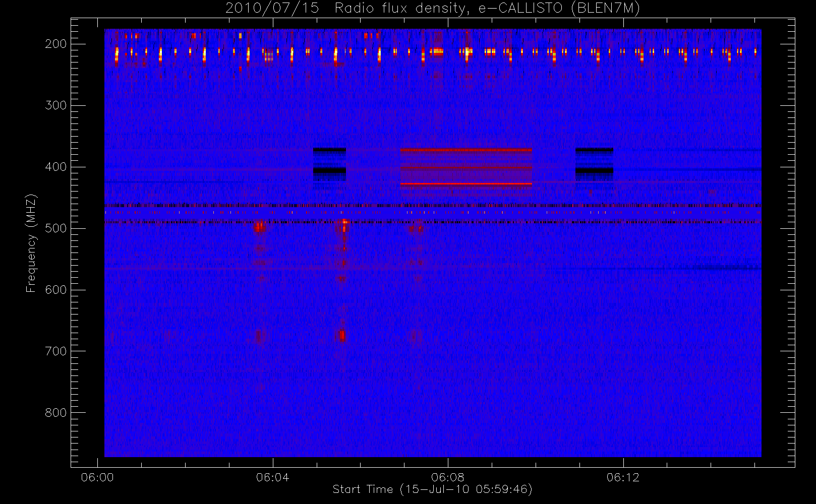Click the 300 frequency tick label
816x504 pixels.
pos(56,105)
